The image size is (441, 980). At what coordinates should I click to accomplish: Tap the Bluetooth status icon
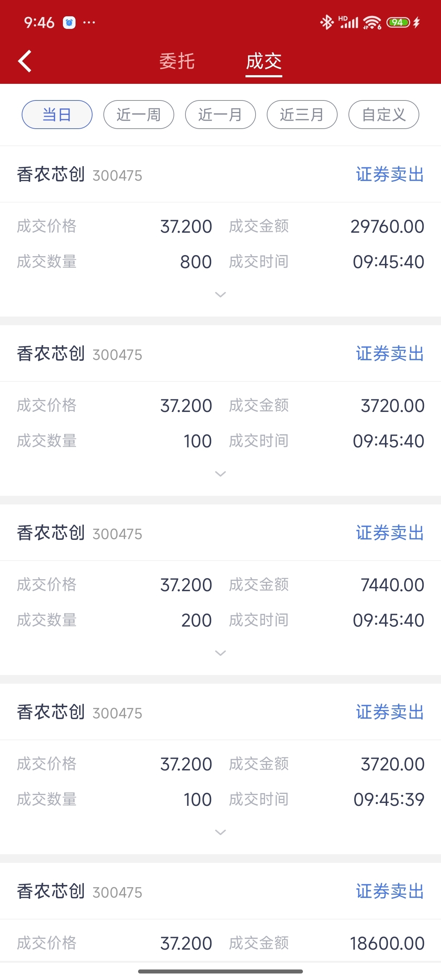[326, 22]
